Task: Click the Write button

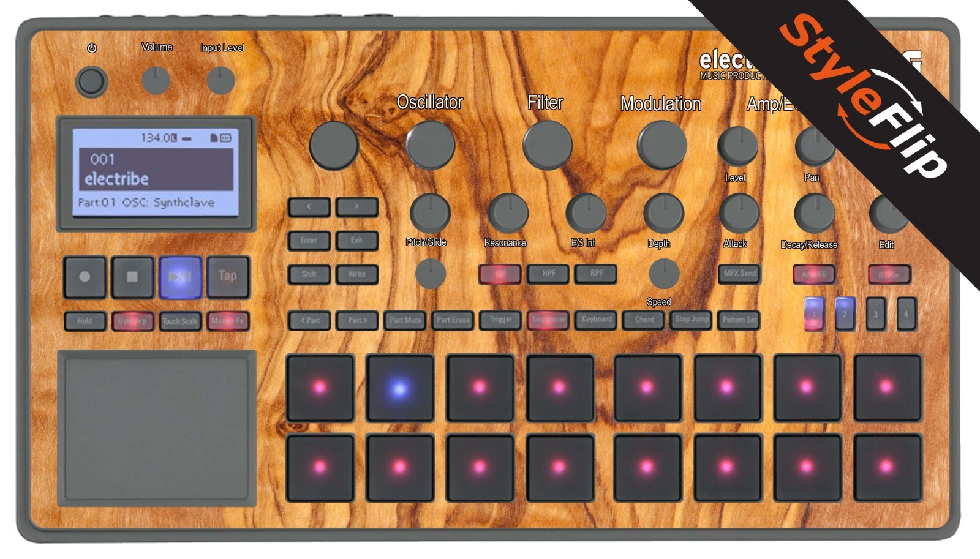Action: pos(356,274)
